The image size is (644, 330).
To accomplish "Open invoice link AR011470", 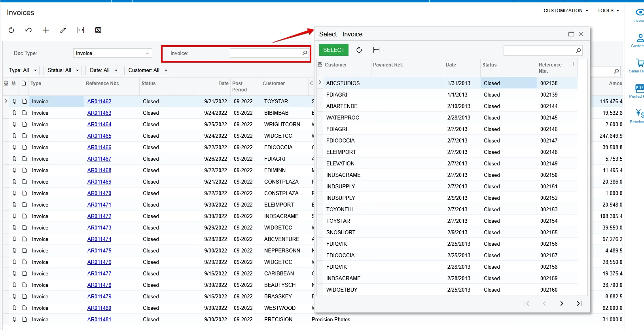I will (x=99, y=193).
